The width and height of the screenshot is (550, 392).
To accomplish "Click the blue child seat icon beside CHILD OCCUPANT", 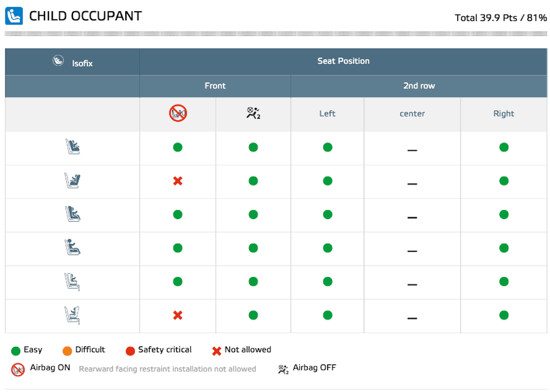I will coord(13,16).
